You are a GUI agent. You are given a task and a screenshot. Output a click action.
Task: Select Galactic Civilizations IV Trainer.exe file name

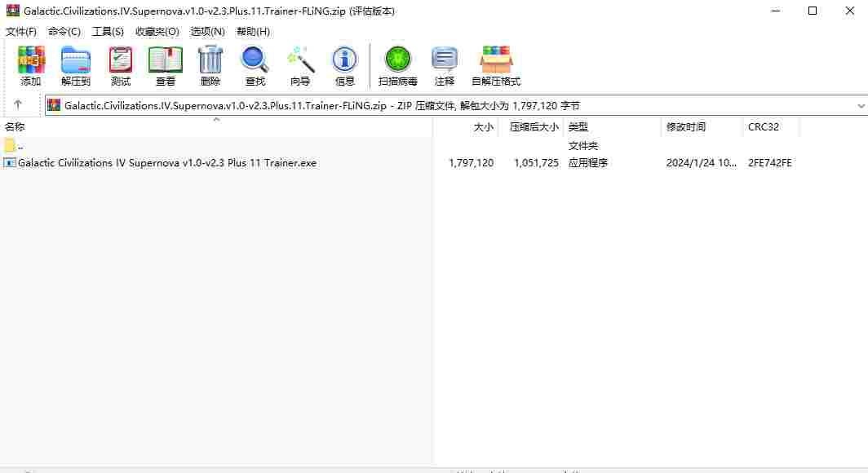click(167, 162)
